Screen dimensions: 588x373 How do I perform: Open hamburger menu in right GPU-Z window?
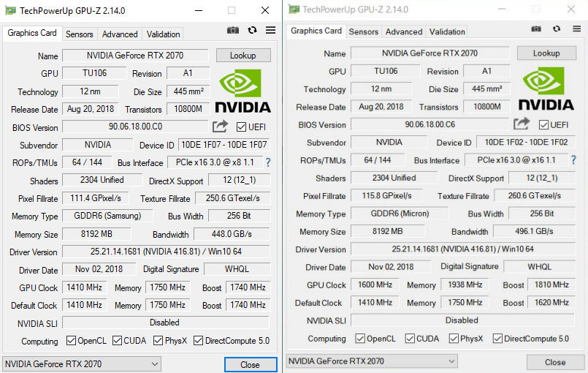click(577, 29)
